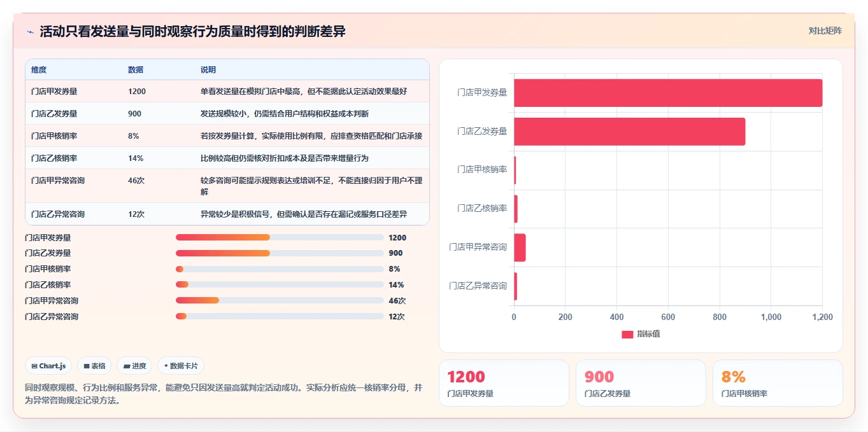Click description starting 异常较少是积极信号
The height and width of the screenshot is (432, 868).
click(304, 214)
